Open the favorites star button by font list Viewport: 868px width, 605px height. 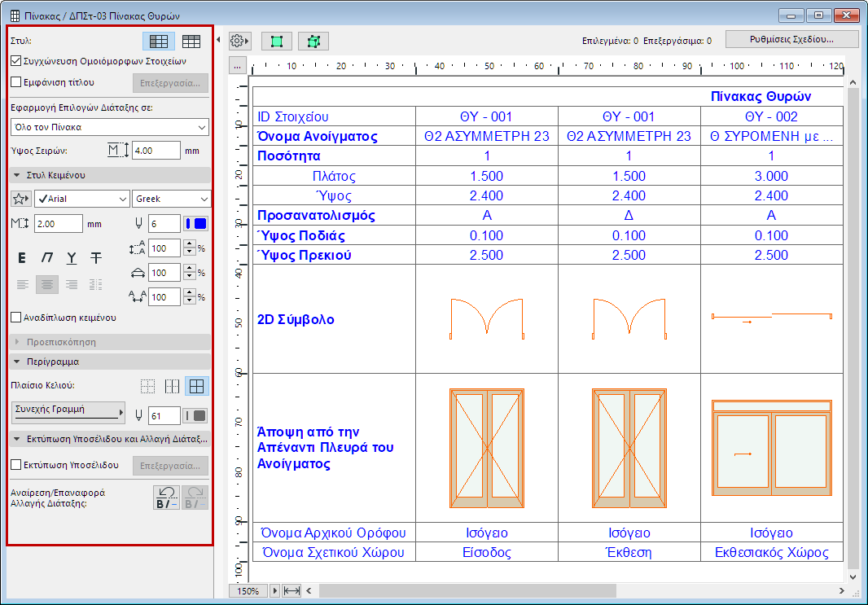tap(21, 199)
